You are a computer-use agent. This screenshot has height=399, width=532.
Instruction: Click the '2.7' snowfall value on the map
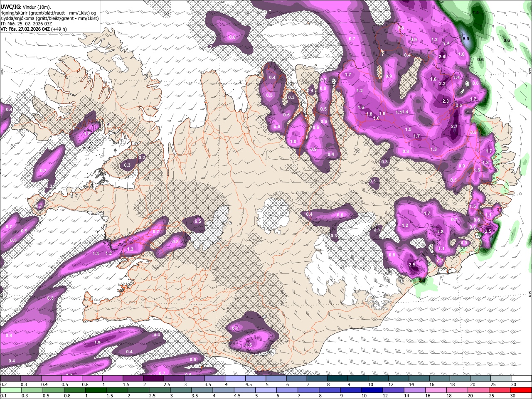coord(454,126)
